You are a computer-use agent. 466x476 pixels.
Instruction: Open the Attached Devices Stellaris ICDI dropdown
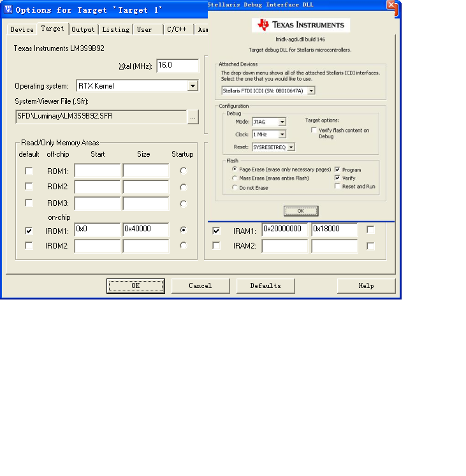point(311,90)
